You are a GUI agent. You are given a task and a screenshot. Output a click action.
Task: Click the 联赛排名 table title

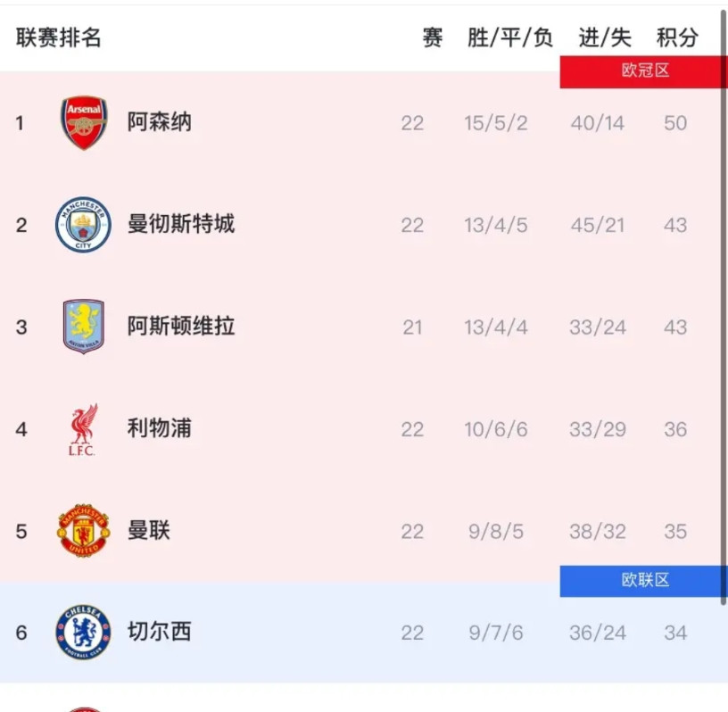click(x=57, y=37)
